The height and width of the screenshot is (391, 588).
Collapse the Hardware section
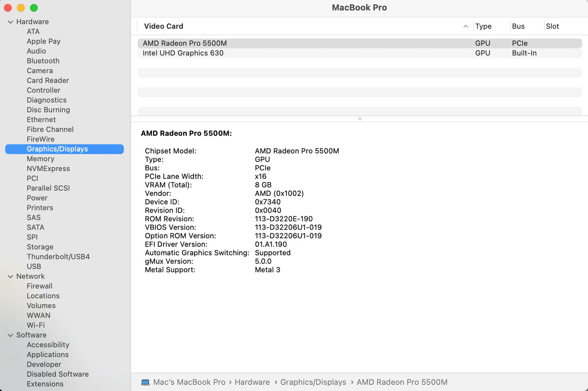[x=10, y=22]
